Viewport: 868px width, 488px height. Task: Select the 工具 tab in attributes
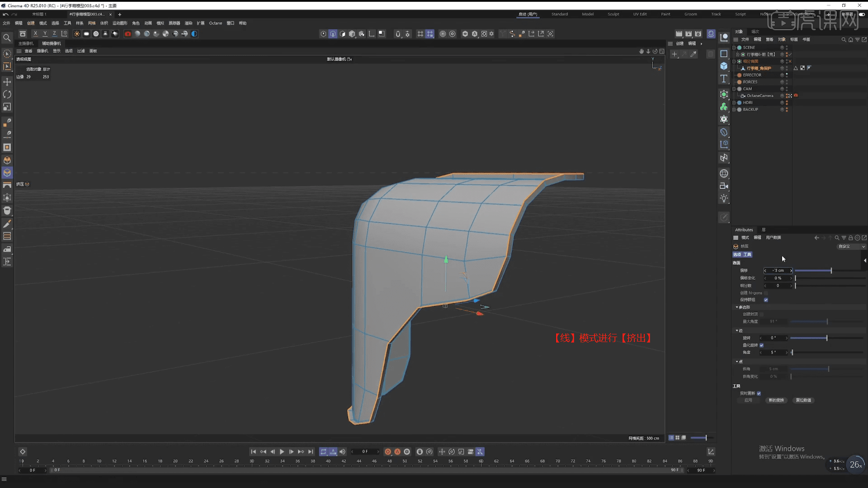click(747, 254)
